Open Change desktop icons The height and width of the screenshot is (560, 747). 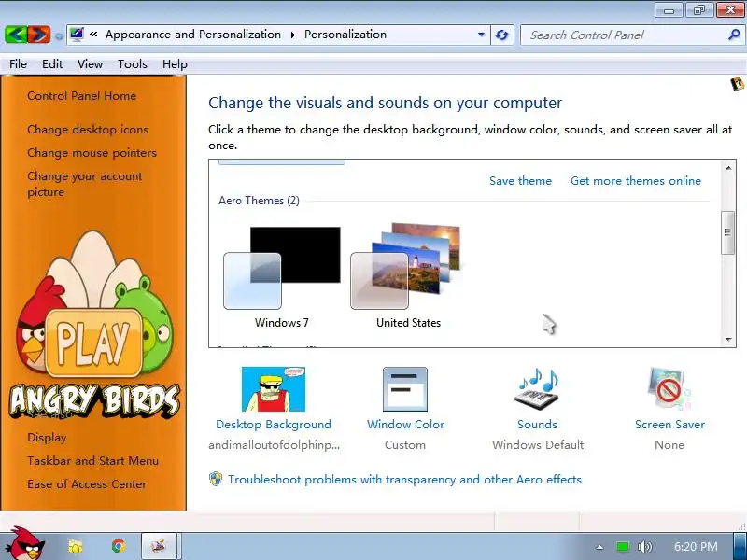88,129
